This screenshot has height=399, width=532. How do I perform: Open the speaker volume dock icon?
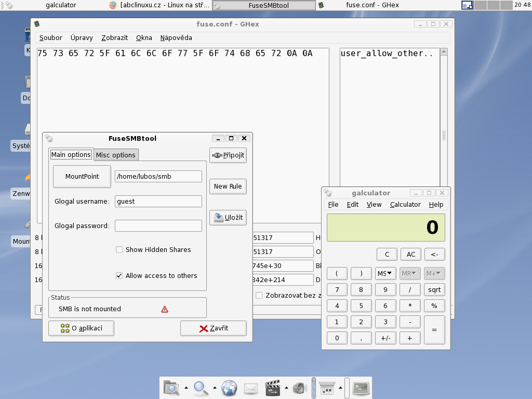(x=300, y=388)
